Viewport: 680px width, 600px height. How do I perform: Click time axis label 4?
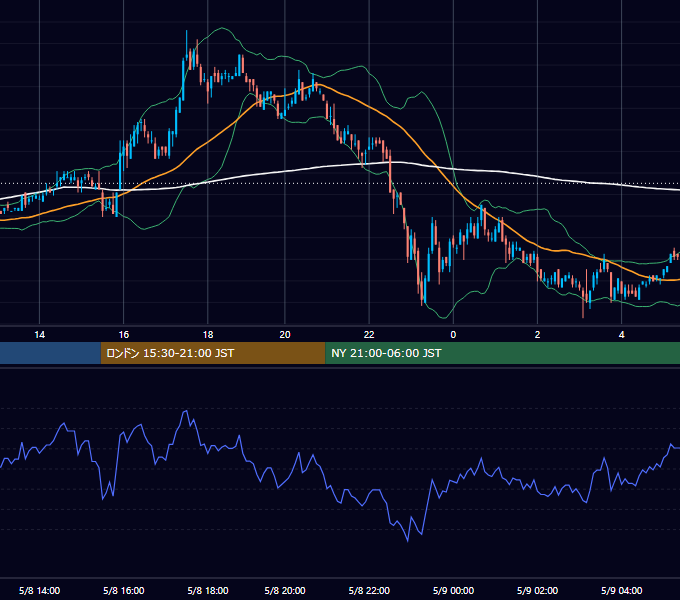click(621, 335)
